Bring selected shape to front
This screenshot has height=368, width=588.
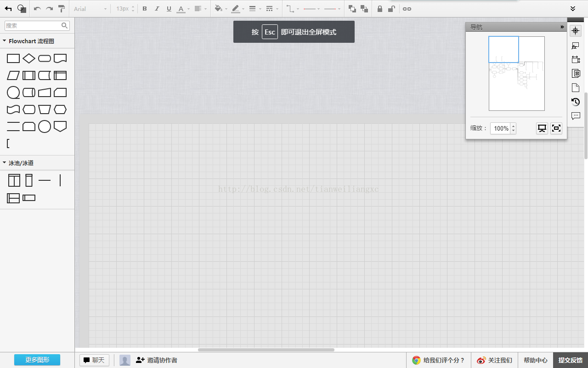[352, 9]
